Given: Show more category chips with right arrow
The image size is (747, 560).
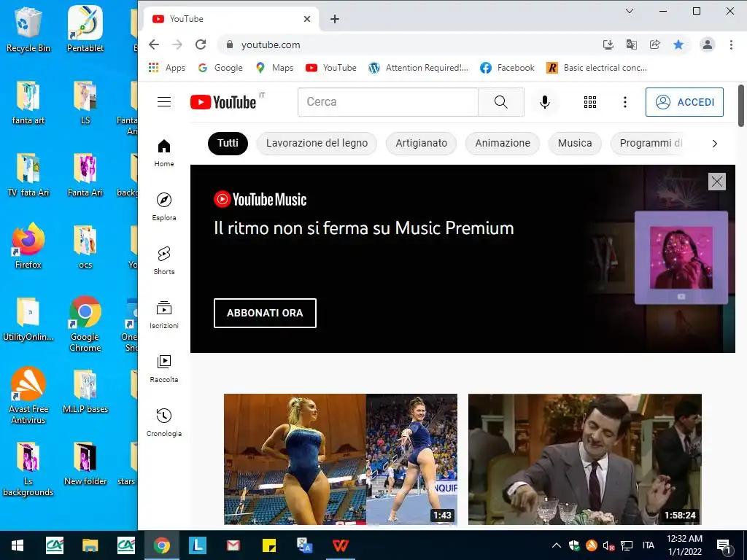Looking at the screenshot, I should pos(714,144).
